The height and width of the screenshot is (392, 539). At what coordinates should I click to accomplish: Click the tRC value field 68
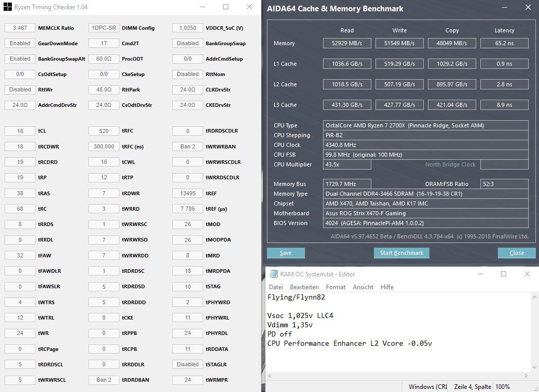click(x=20, y=209)
